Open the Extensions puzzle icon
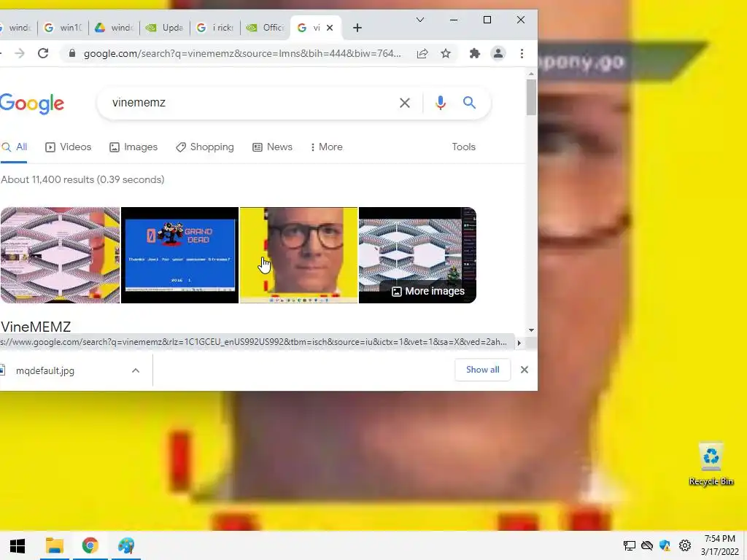This screenshot has height=560, width=747. pyautogui.click(x=474, y=53)
